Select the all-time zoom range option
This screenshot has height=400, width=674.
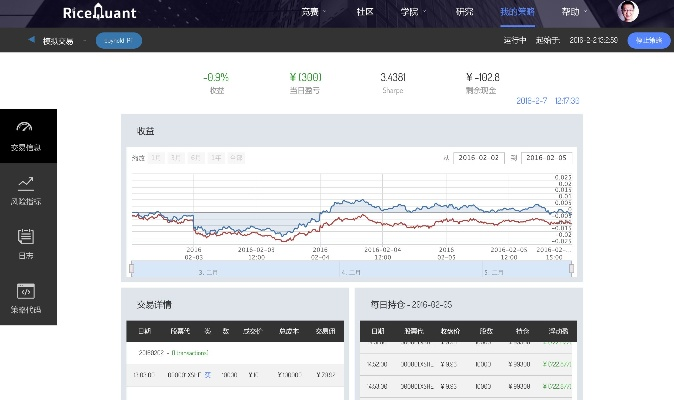236,157
